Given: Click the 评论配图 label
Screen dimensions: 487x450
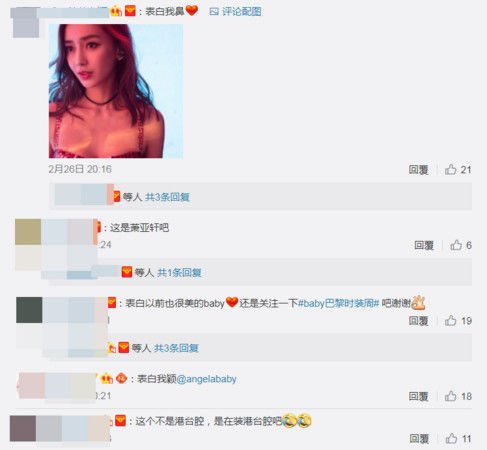Looking at the screenshot, I should (x=242, y=12).
